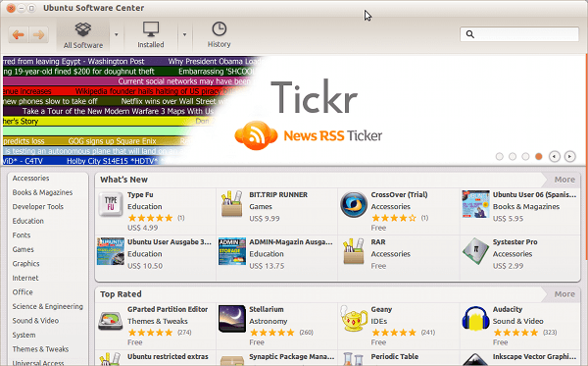Open the Systester Pro chip icon

[475, 251]
